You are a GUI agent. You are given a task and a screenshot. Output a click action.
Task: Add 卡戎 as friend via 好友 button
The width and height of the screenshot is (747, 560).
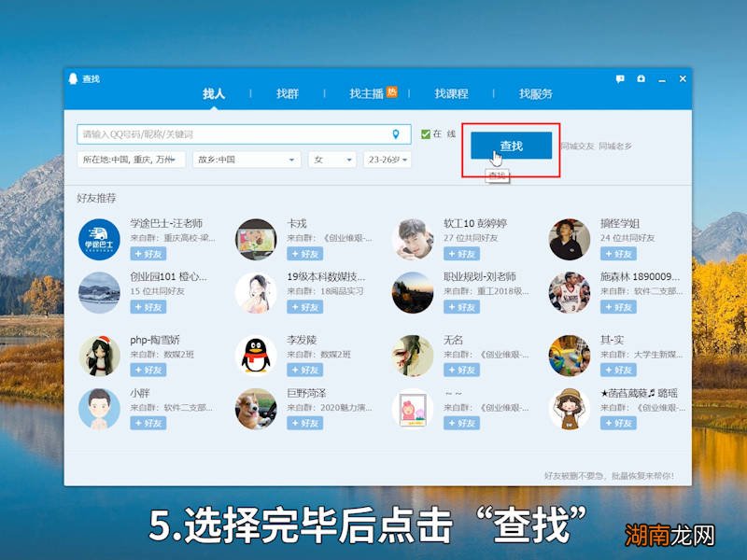click(305, 253)
